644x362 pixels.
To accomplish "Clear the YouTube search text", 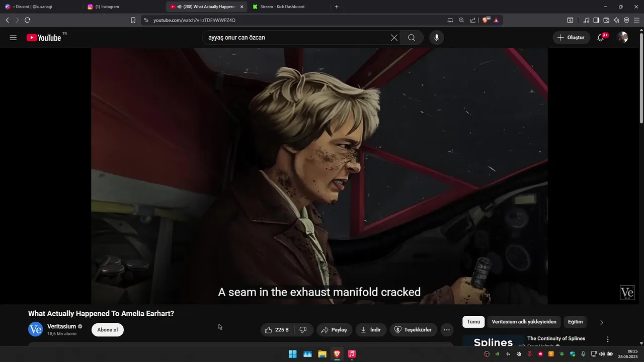I will pos(394,38).
